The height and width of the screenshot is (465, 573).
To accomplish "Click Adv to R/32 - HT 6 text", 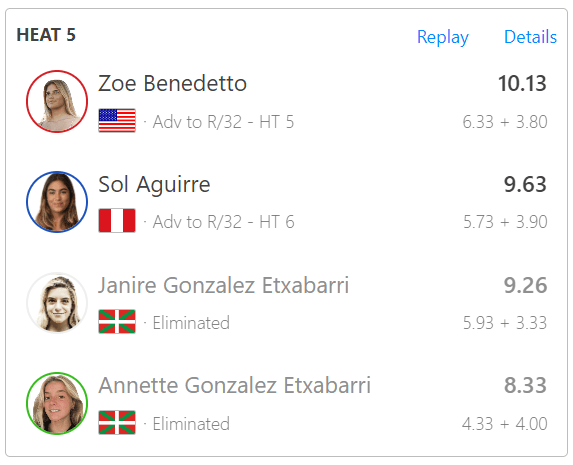I will click(224, 222).
